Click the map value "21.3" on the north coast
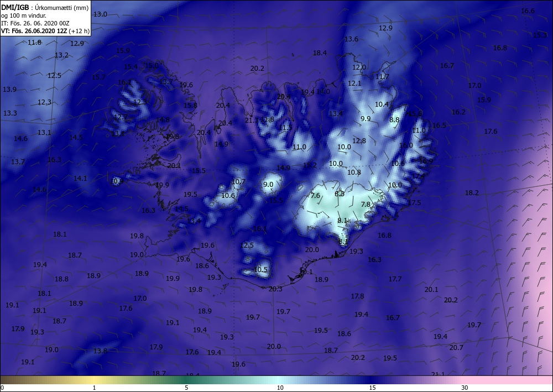553x392 pixels. point(252,120)
